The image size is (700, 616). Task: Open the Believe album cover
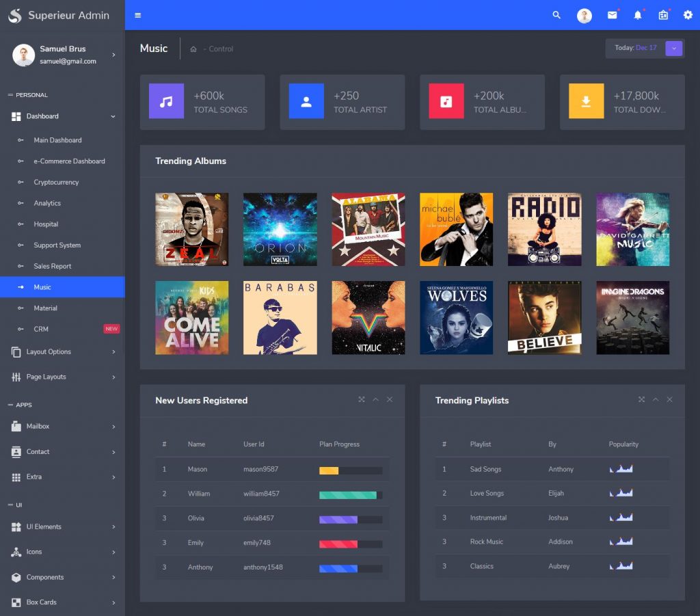point(544,318)
